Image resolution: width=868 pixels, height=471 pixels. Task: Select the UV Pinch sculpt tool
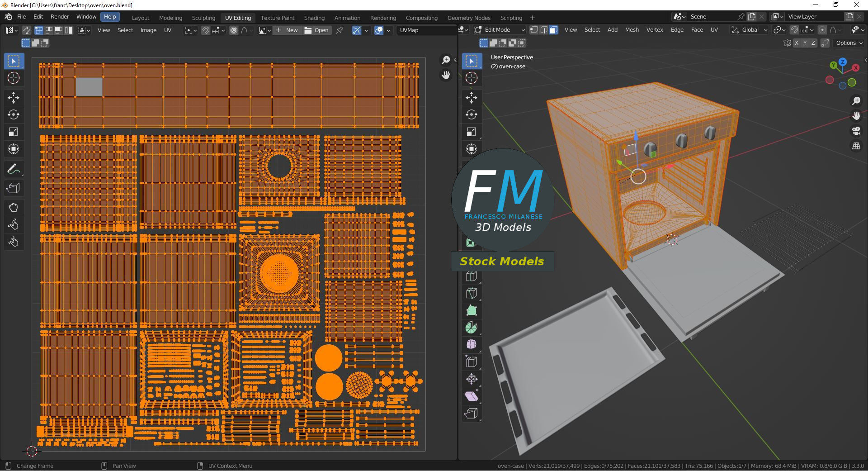pos(14,242)
